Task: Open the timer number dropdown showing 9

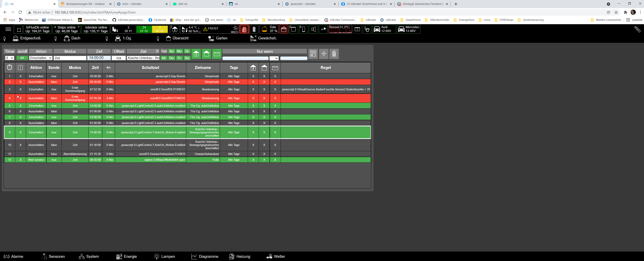Action: [10, 58]
